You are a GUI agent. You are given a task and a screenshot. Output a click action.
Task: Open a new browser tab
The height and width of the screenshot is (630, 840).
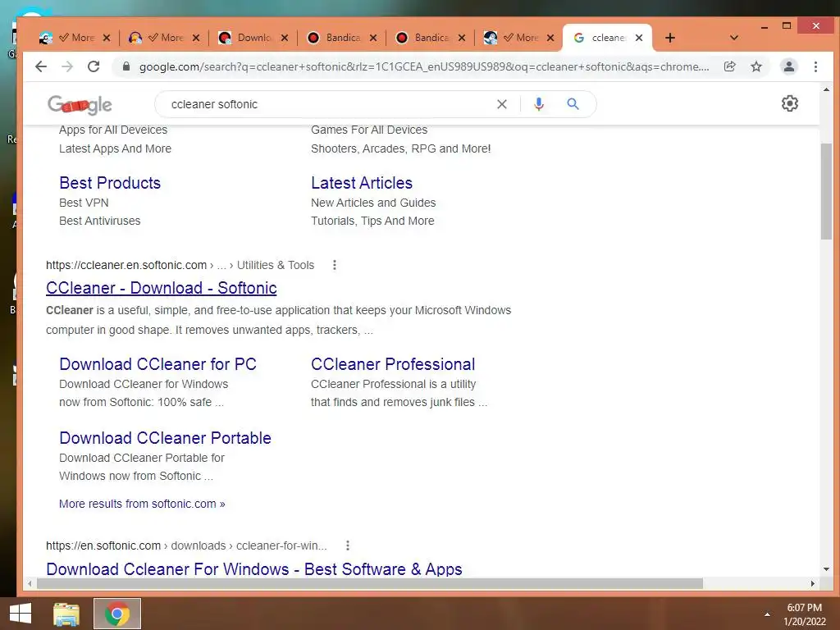coord(669,38)
